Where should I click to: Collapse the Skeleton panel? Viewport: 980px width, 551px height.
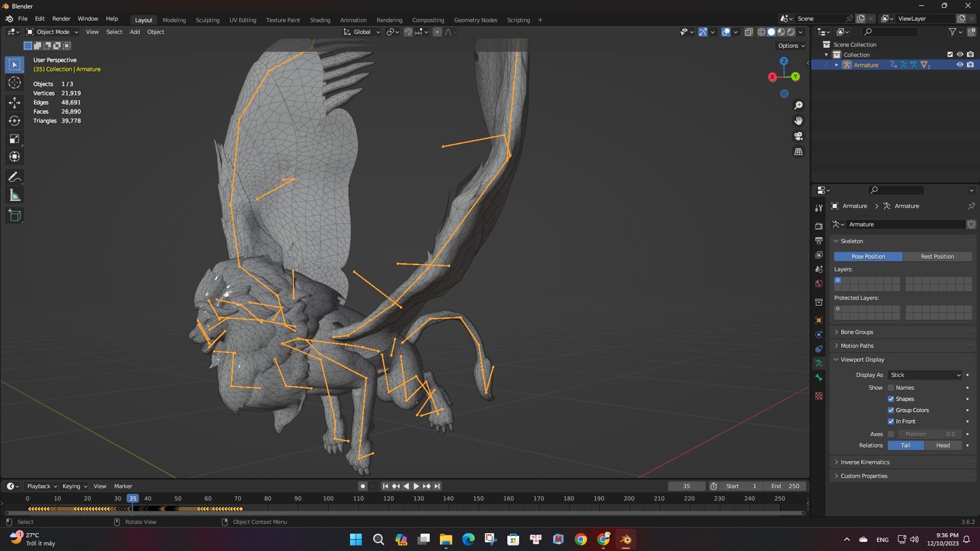pos(851,241)
